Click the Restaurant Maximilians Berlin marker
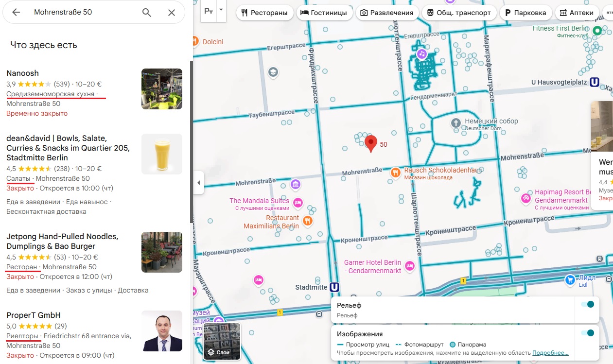 point(308,221)
